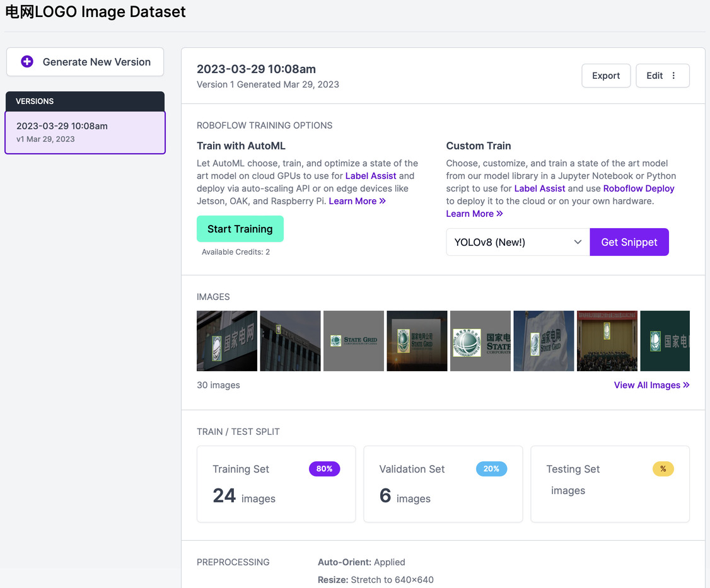Image resolution: width=710 pixels, height=588 pixels.
Task: Open the Export button
Action: [x=605, y=76]
